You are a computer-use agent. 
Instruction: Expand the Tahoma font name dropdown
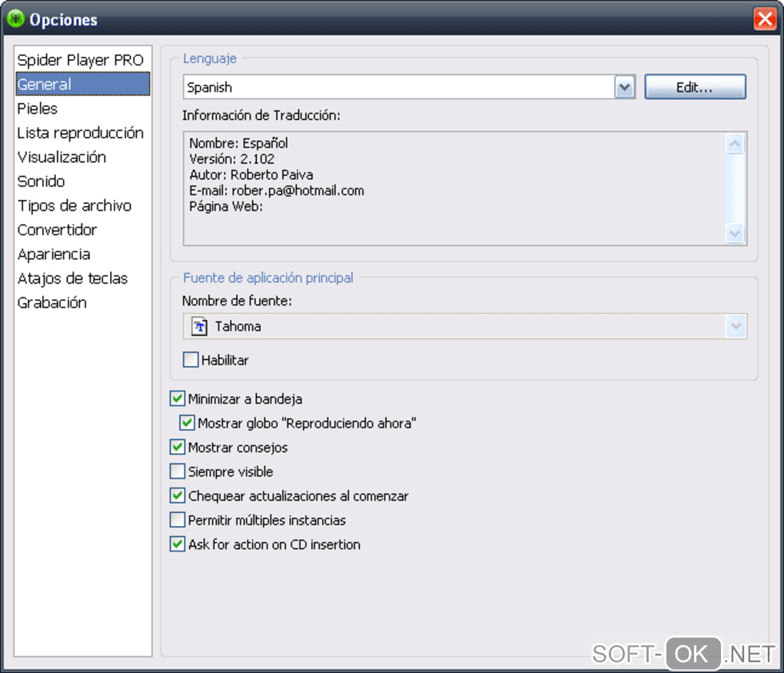(736, 326)
